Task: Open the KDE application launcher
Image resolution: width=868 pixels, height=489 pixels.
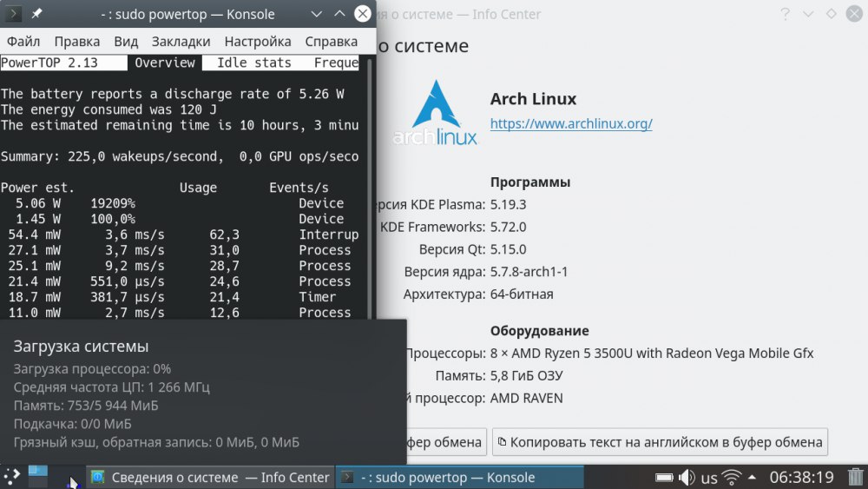Action: click(11, 477)
